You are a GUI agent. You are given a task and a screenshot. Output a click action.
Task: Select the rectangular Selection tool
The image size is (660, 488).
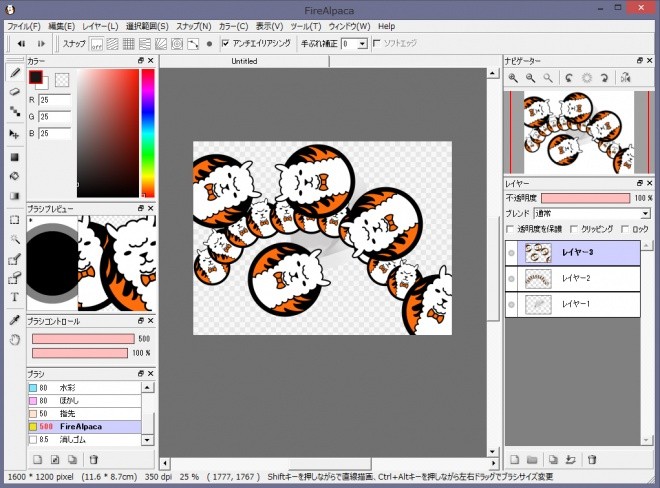point(15,220)
